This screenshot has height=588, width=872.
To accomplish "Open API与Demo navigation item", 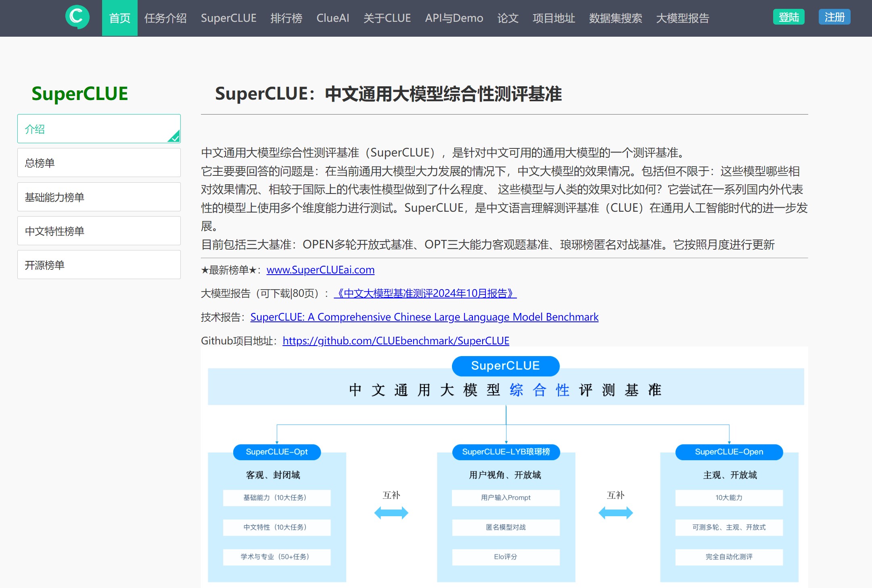I will (x=454, y=18).
